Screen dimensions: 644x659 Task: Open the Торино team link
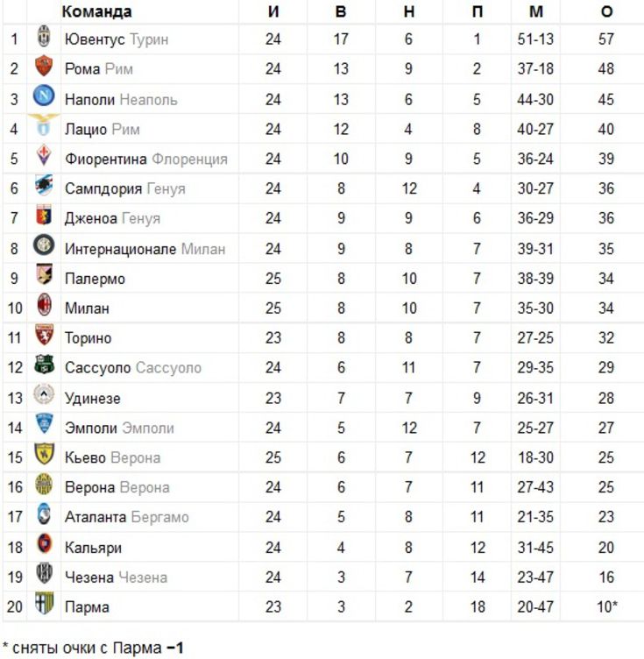(x=88, y=338)
